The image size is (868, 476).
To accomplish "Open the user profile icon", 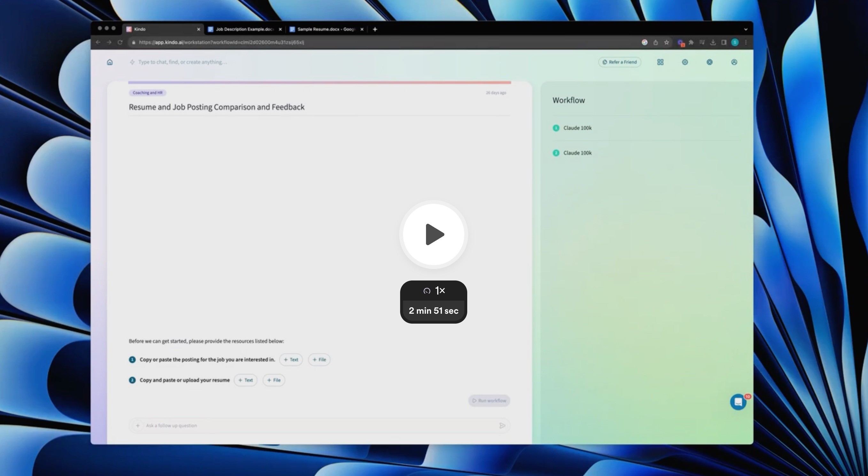I will pyautogui.click(x=734, y=62).
